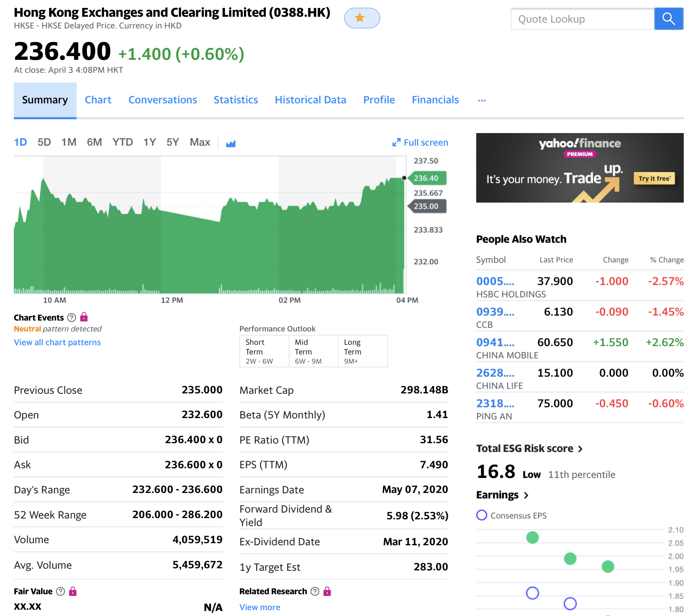The height and width of the screenshot is (616, 698).
Task: Click the Previous Close value 235.000
Action: (x=202, y=390)
